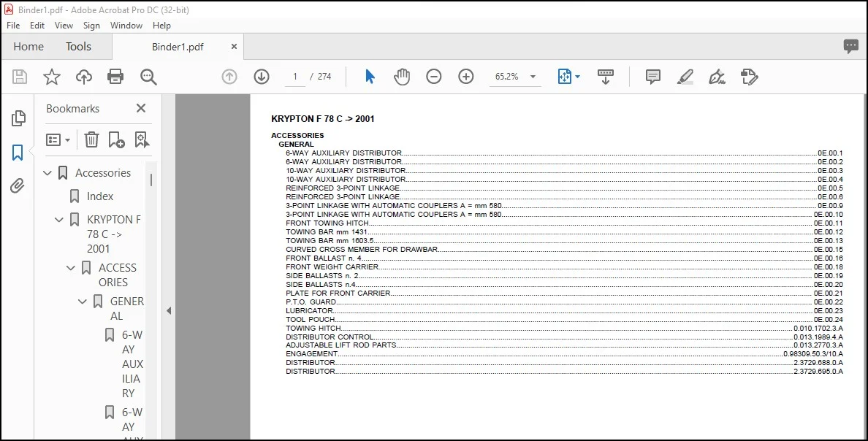Click the bookmarks panel scrollbar

151,180
